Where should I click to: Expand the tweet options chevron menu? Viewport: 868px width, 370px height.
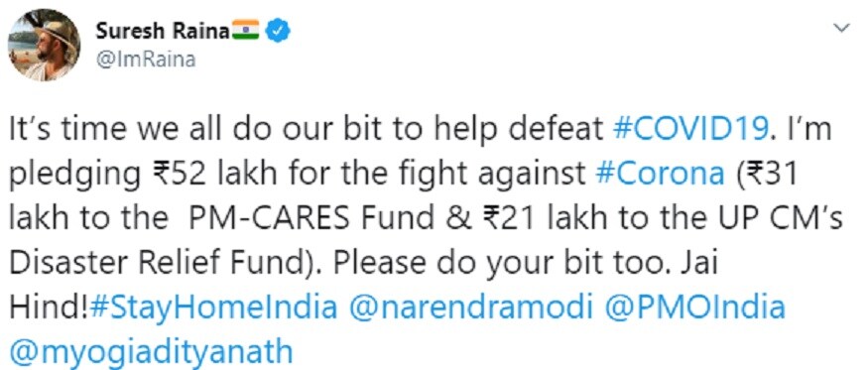(x=841, y=28)
